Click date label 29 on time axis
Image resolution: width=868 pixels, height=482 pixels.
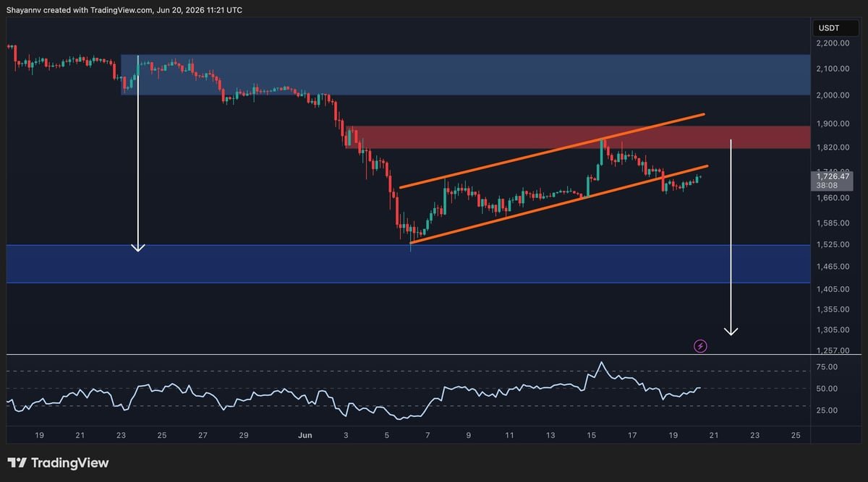(x=244, y=436)
